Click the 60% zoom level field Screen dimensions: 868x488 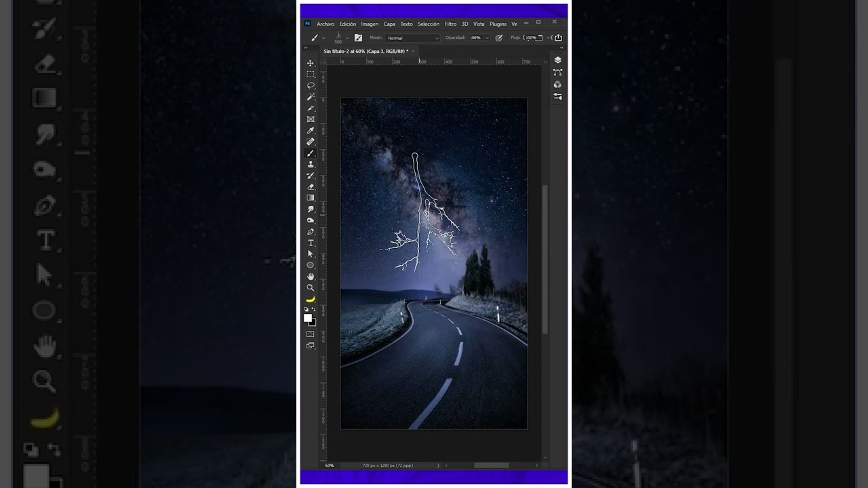330,466
